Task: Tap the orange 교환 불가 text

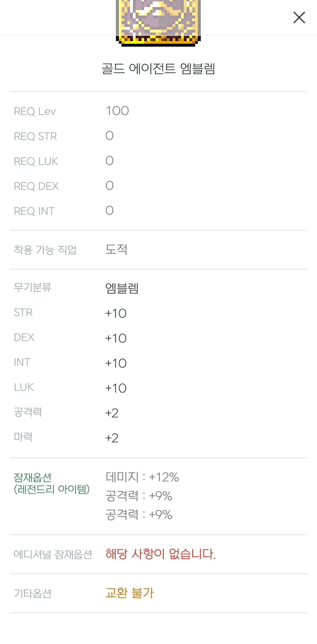Action: coord(129,593)
